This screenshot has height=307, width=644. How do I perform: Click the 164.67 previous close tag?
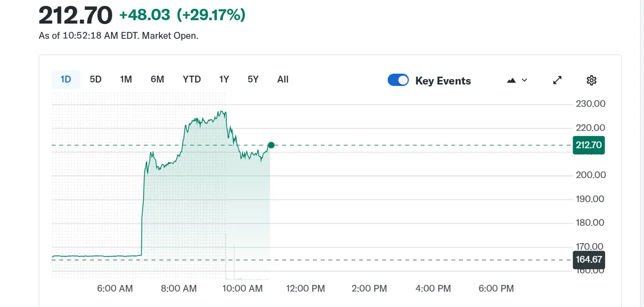pyautogui.click(x=588, y=260)
